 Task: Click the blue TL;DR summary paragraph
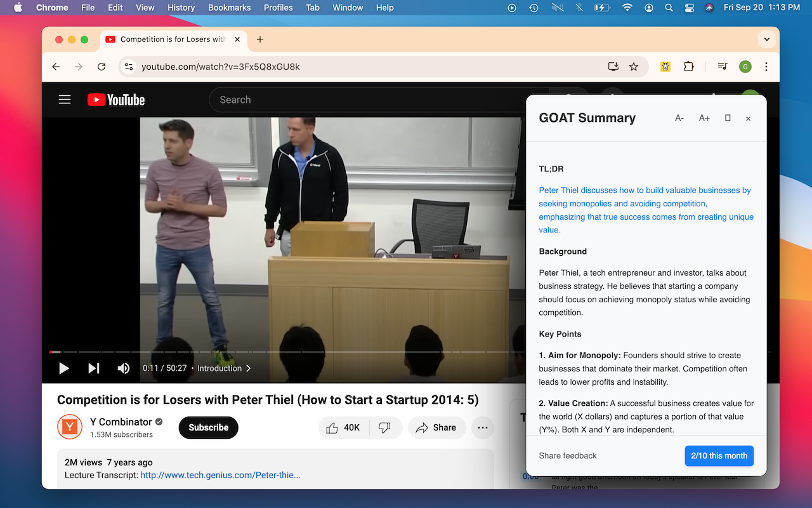[x=646, y=210]
